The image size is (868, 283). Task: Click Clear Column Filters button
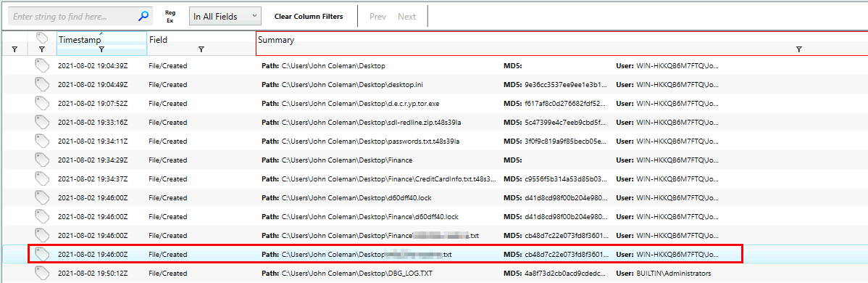[x=309, y=17]
